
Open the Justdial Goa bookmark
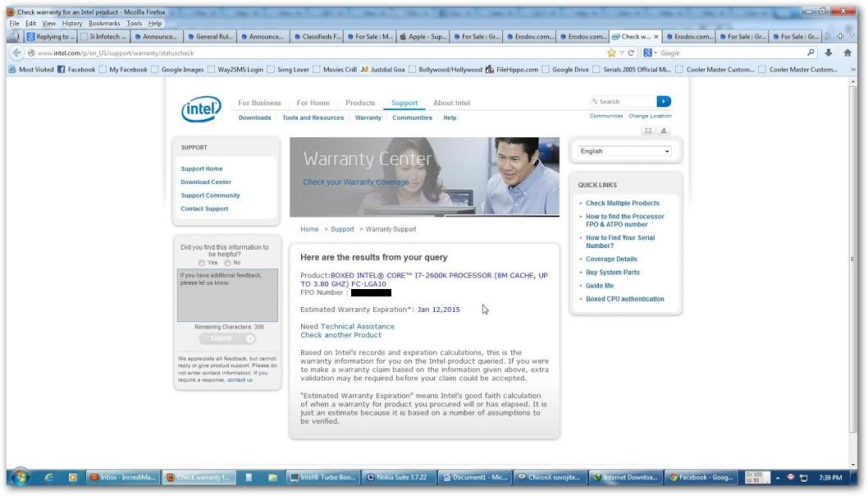click(x=382, y=69)
